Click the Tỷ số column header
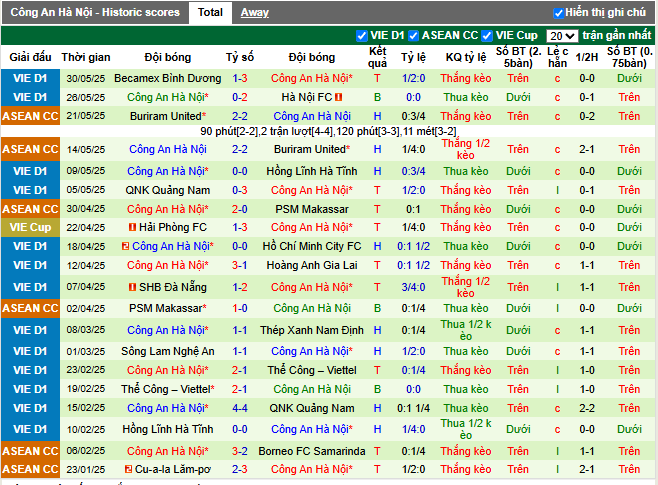Image resolution: width=658 pixels, height=485 pixels. [x=240, y=57]
